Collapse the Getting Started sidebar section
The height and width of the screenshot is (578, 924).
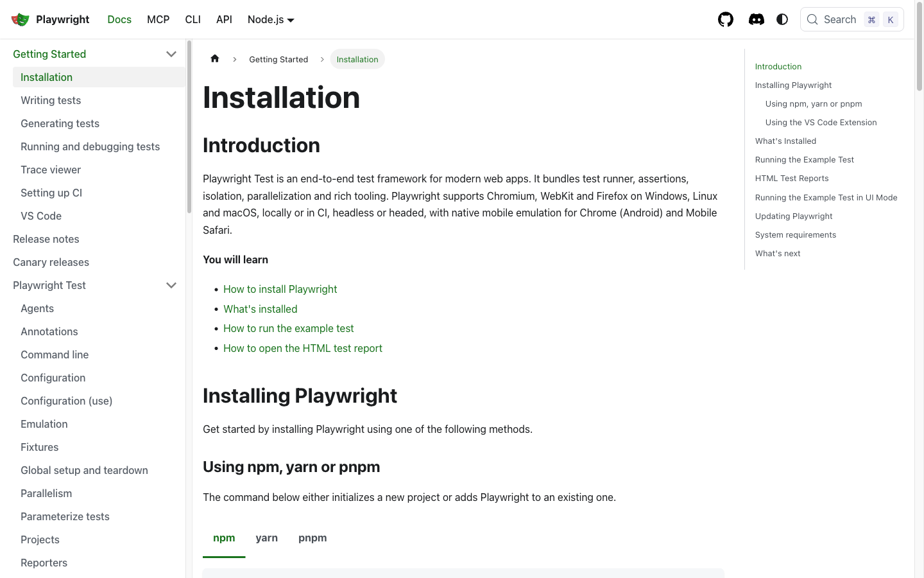click(171, 54)
